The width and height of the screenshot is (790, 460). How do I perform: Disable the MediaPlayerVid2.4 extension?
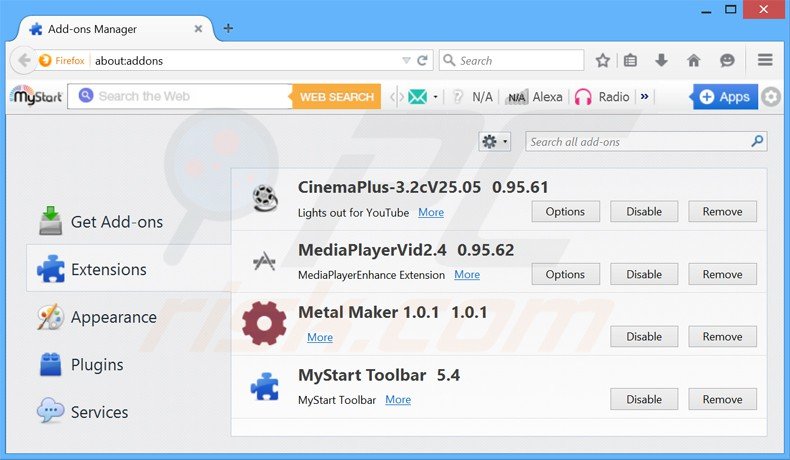[644, 274]
